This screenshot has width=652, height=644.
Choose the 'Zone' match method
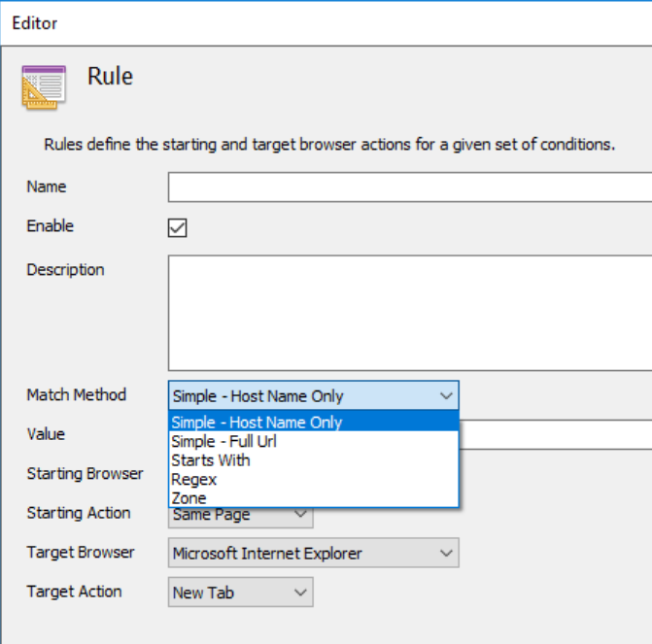[x=189, y=498]
